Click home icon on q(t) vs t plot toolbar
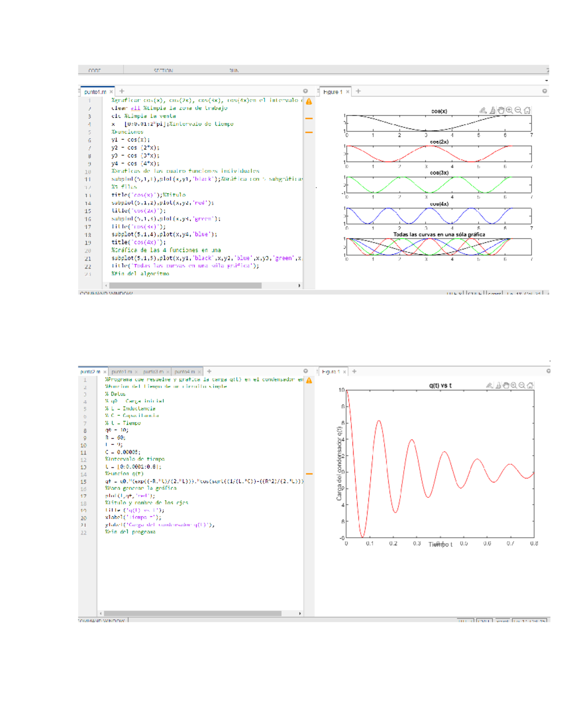563x728 pixels. [x=530, y=385]
